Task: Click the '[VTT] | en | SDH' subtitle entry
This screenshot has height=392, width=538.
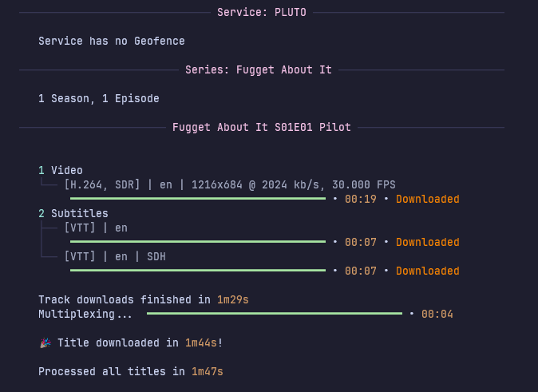Action: tap(115, 256)
